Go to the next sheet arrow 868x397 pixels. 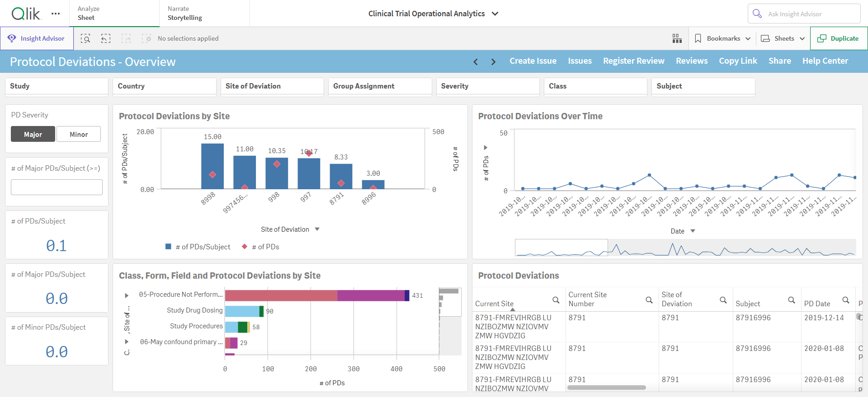[493, 61]
